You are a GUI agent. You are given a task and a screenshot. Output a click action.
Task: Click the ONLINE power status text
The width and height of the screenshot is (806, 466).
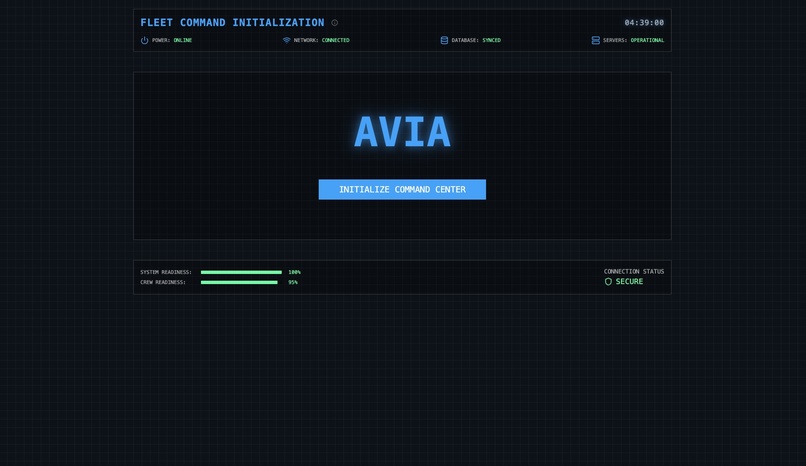(x=182, y=40)
